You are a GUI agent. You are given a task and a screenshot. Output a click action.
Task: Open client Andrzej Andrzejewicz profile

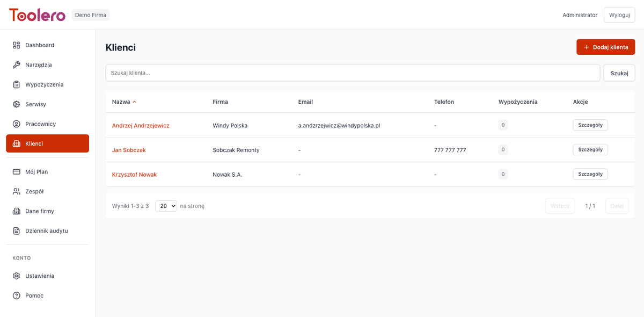[x=140, y=125]
